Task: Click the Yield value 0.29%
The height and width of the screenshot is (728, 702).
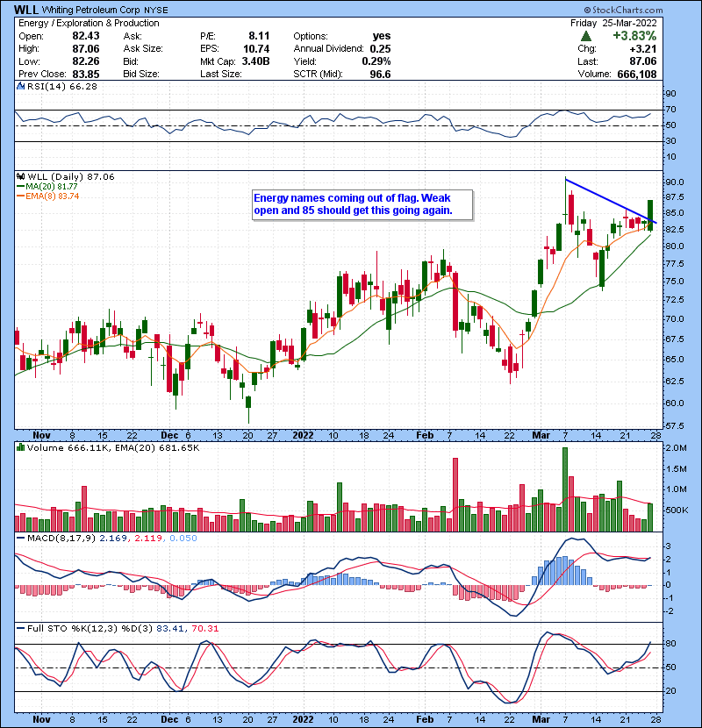Action: tap(376, 61)
